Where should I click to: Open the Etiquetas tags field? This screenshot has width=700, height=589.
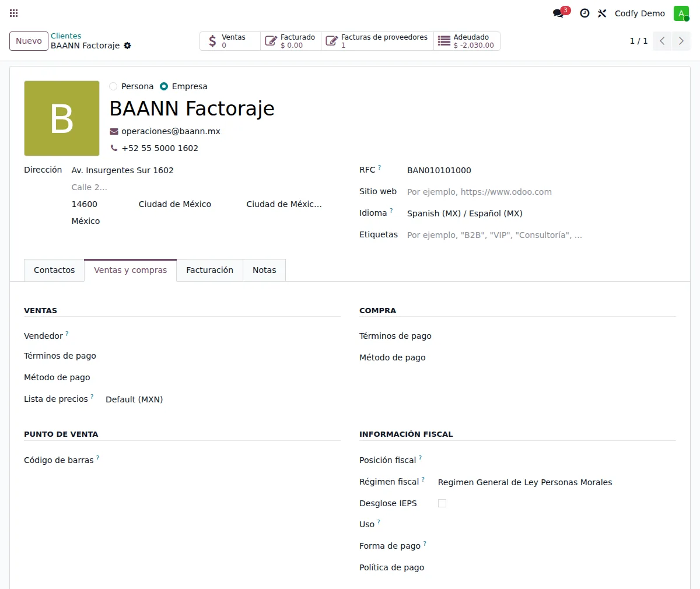pos(541,235)
